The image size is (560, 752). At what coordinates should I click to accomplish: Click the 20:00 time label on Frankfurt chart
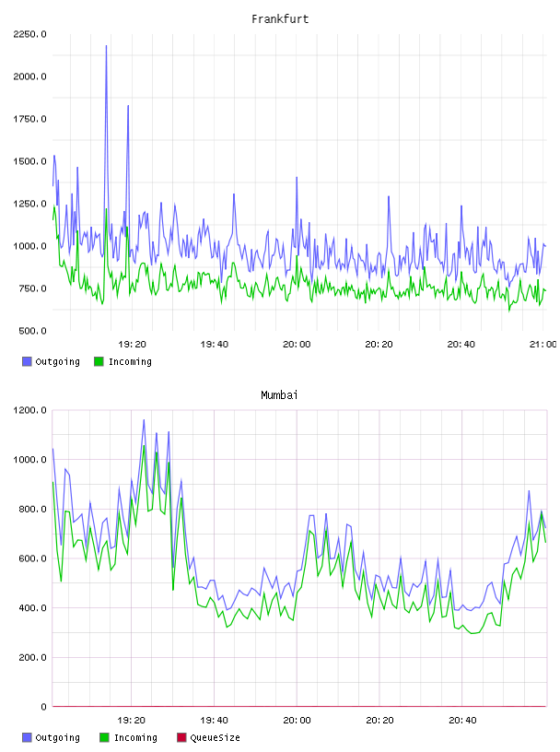click(297, 344)
